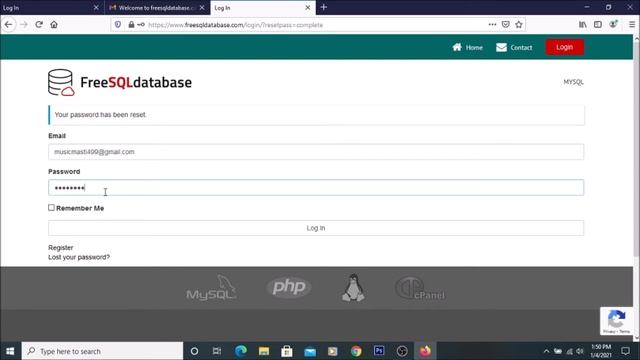This screenshot has height=360, width=640.
Task: Click the reCAPTCHA badge
Action: click(616, 321)
